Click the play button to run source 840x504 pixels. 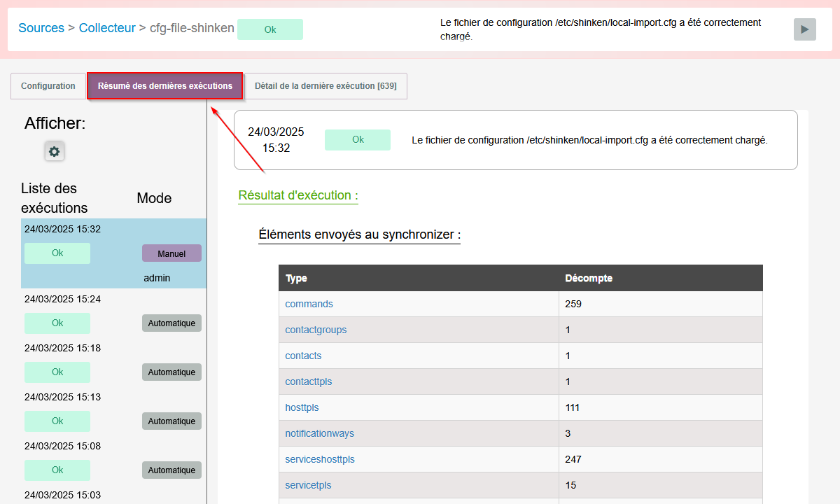point(804,29)
